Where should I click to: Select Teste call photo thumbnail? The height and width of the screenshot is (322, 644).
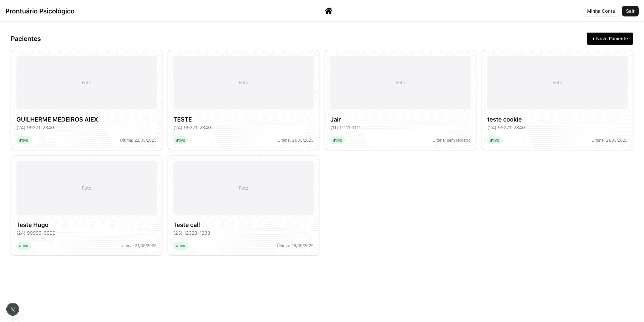[x=243, y=188]
